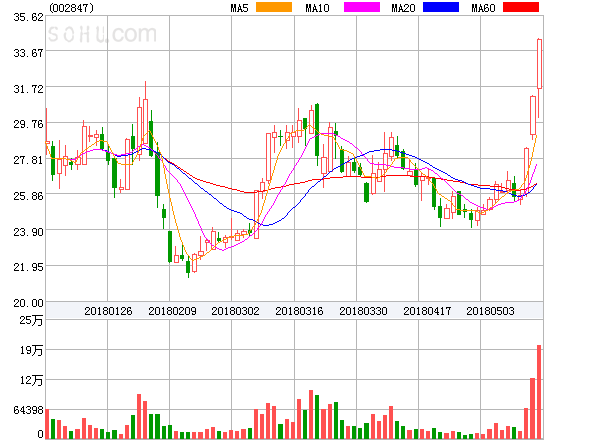This screenshot has width=600, height=440.
Task: Click the orange MA5 legend swatch
Action: click(274, 7)
